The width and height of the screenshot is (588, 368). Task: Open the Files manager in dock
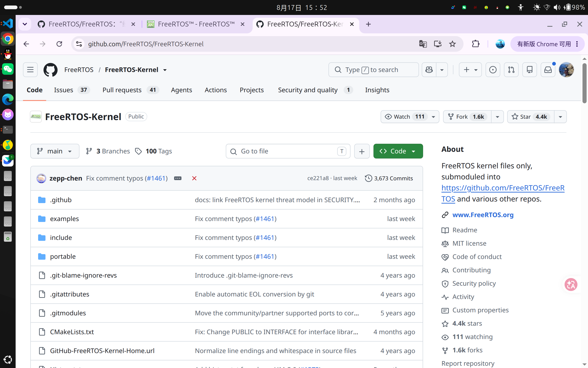(x=8, y=84)
